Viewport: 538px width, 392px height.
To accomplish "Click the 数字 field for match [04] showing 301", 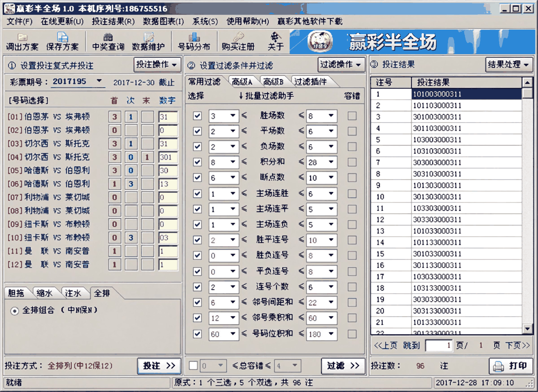I will pos(168,157).
